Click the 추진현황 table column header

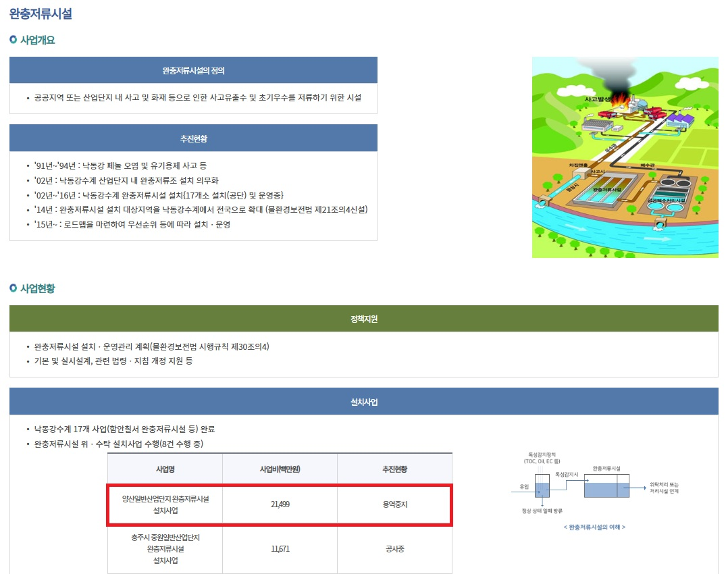[394, 469]
